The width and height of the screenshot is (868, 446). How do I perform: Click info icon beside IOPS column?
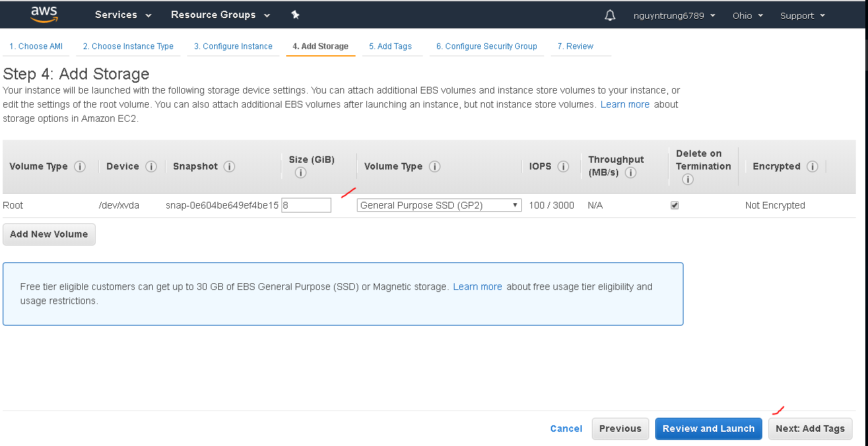(x=564, y=166)
